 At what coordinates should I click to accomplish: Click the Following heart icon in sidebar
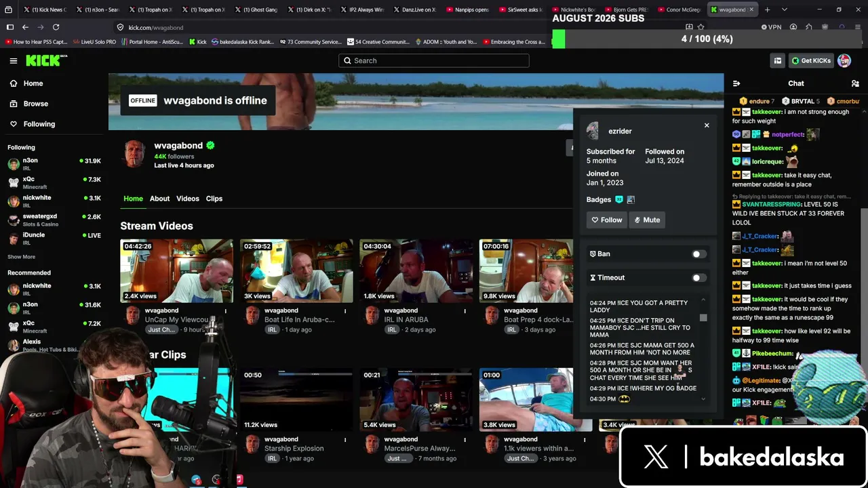click(x=14, y=124)
